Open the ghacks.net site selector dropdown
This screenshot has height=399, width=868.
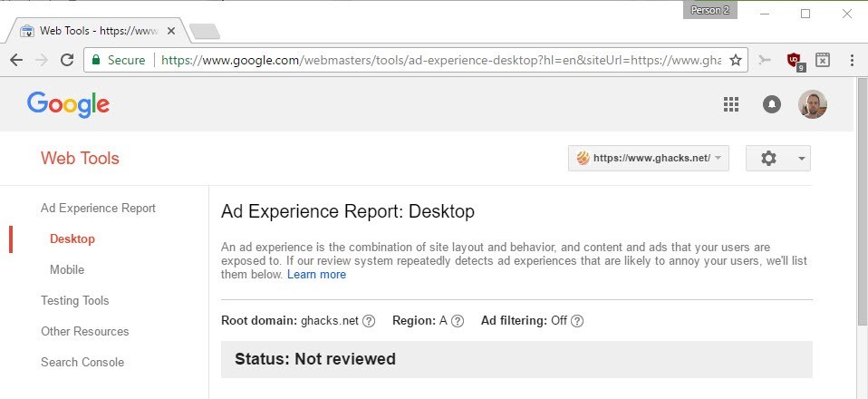pyautogui.click(x=648, y=159)
